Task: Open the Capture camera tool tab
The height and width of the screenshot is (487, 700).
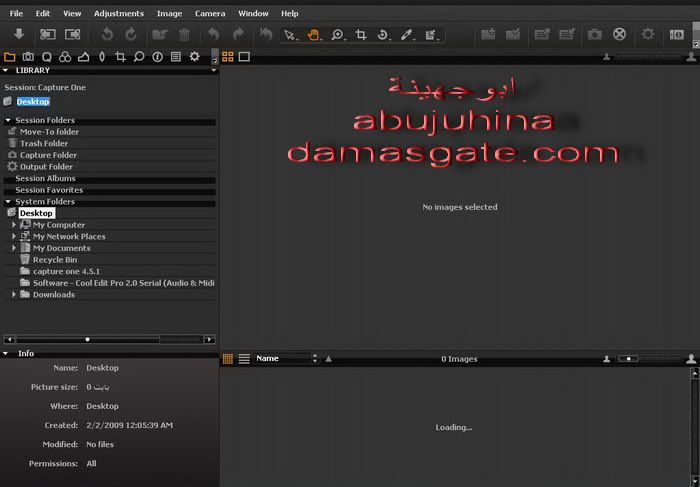Action: click(28, 57)
